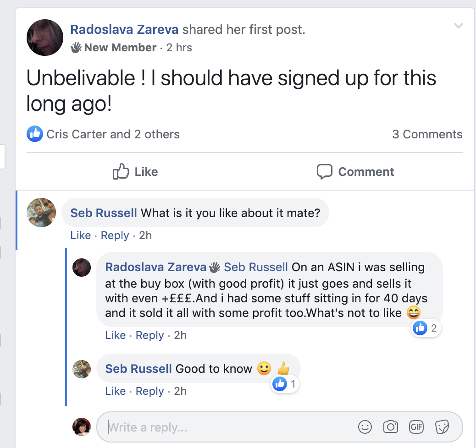Like Seb Russell's 'Good to know' comment

pyautogui.click(x=115, y=391)
